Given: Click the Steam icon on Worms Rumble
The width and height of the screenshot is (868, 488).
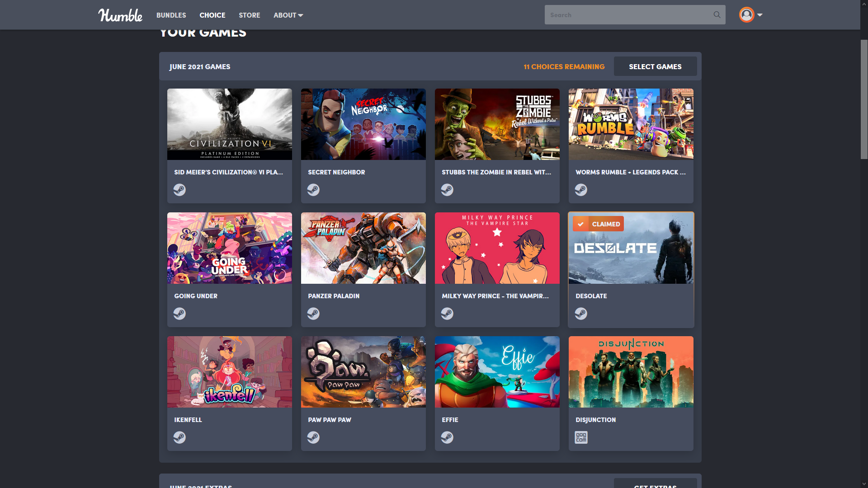Looking at the screenshot, I should click(x=581, y=189).
